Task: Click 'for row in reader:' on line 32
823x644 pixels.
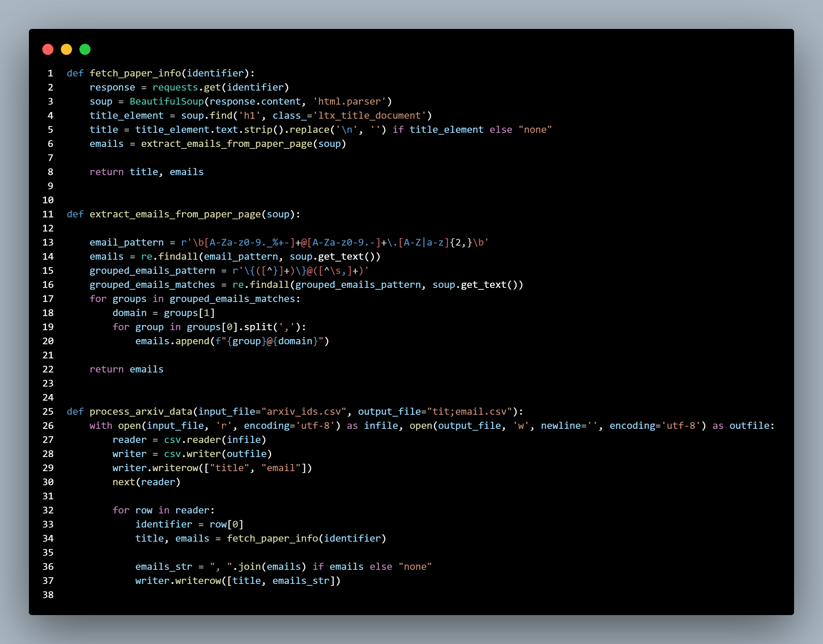Action: 164,510
